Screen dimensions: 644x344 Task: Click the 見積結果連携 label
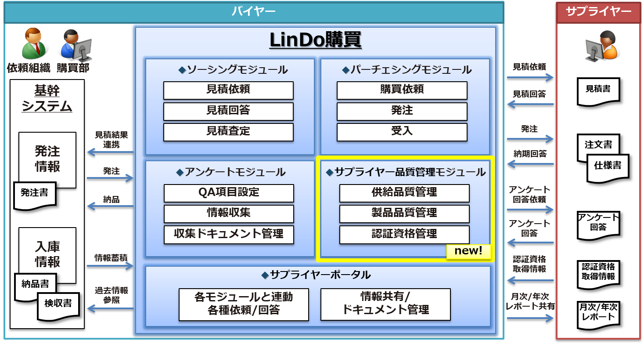coord(112,140)
